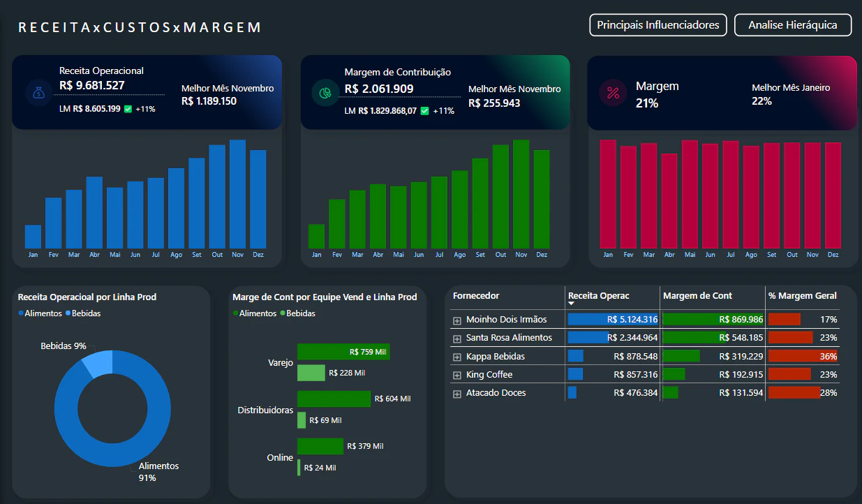
Task: Click the Varejo R$ 228 Mil bar
Action: [311, 373]
